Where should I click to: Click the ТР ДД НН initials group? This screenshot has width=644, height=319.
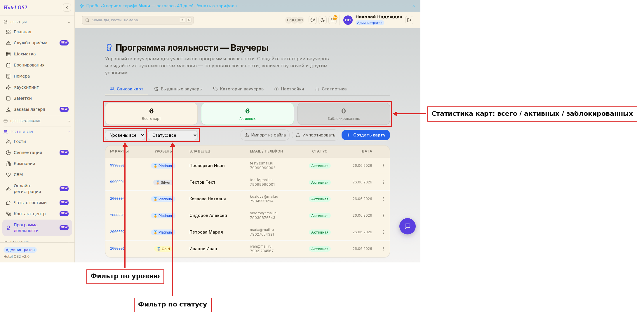click(294, 20)
